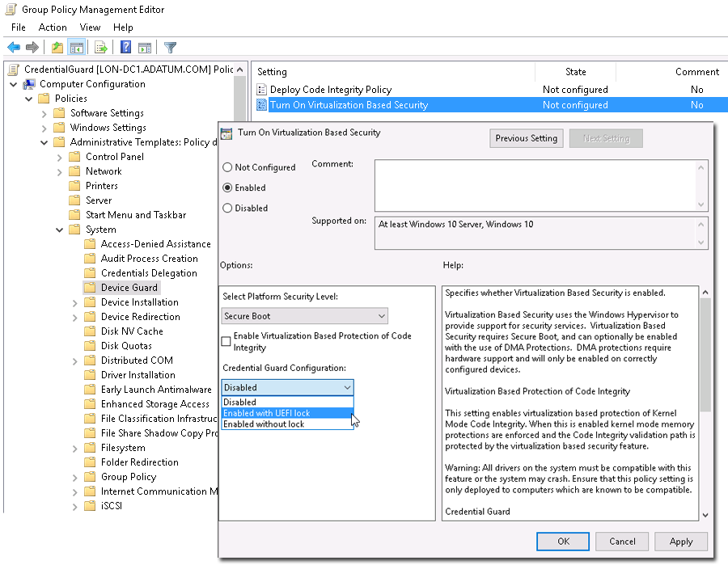Click the Credential Guard Configuration combo box
728x565 pixels.
coord(287,388)
